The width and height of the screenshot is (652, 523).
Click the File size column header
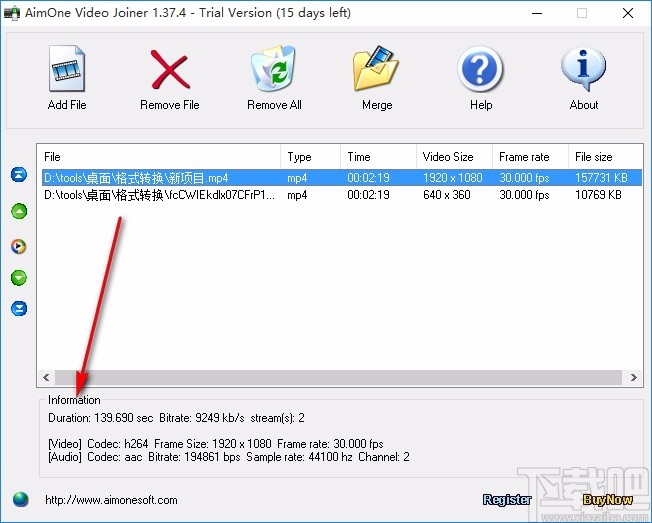tap(605, 157)
